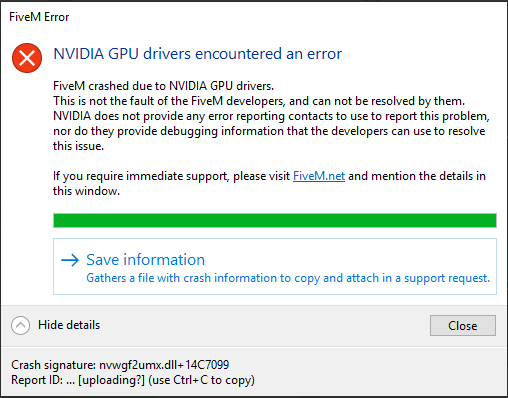Open the FiveM.net support link
The height and width of the screenshot is (398, 508).
pyautogui.click(x=319, y=176)
